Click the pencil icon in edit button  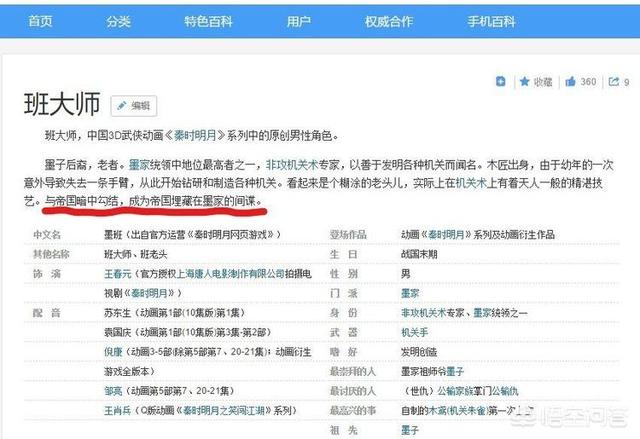(x=121, y=106)
